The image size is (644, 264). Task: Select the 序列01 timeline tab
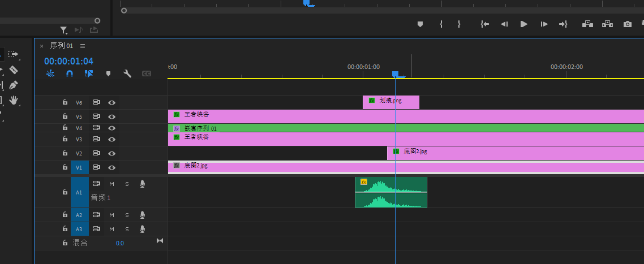[x=62, y=46]
